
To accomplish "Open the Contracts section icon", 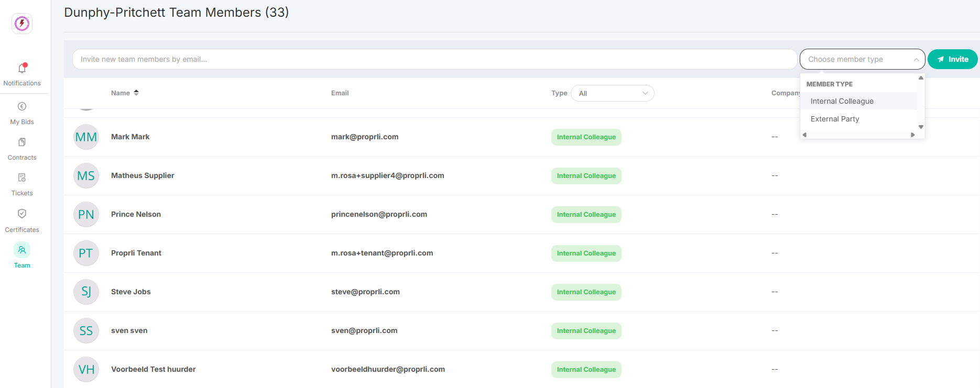I will click(22, 142).
